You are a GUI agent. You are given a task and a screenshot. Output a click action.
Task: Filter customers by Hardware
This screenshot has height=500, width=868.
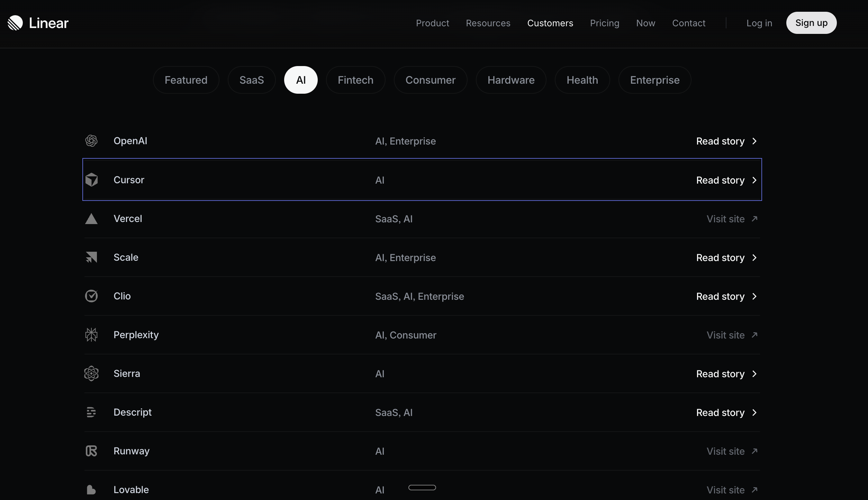tap(511, 80)
